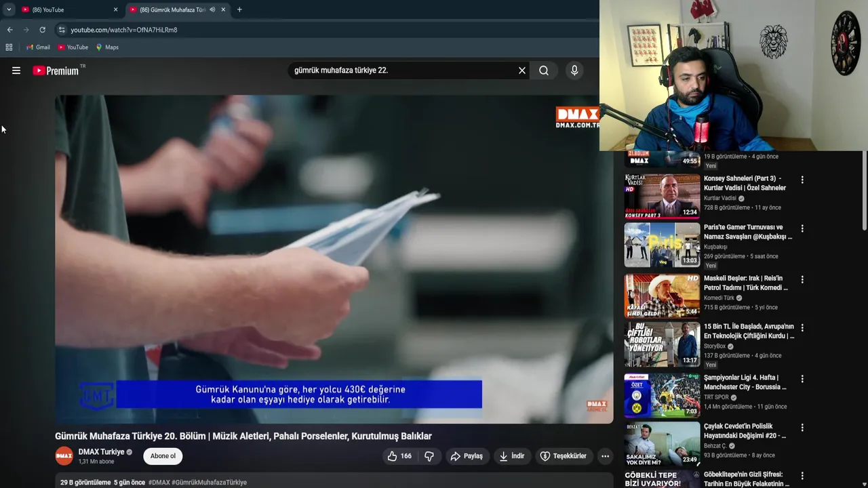Select the Gümrük Muhafaza Türkiye tab

coord(172,9)
